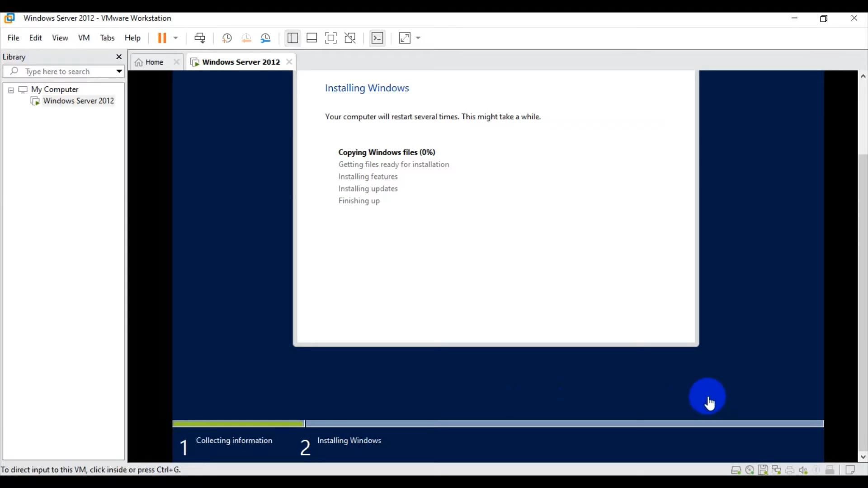Click 'Collecting information' stage label
The width and height of the screenshot is (868, 488).
234,441
